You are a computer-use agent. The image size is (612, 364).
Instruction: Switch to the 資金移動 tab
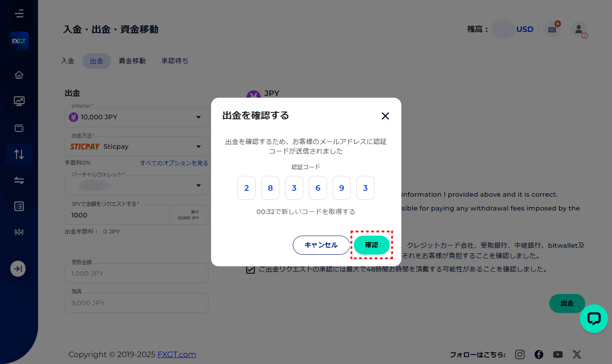(132, 61)
